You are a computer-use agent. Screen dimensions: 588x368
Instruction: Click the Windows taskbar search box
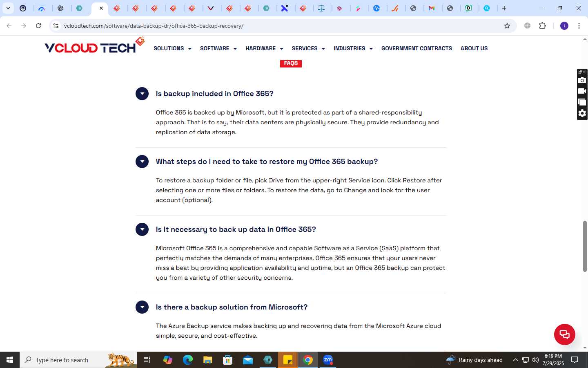pyautogui.click(x=78, y=360)
